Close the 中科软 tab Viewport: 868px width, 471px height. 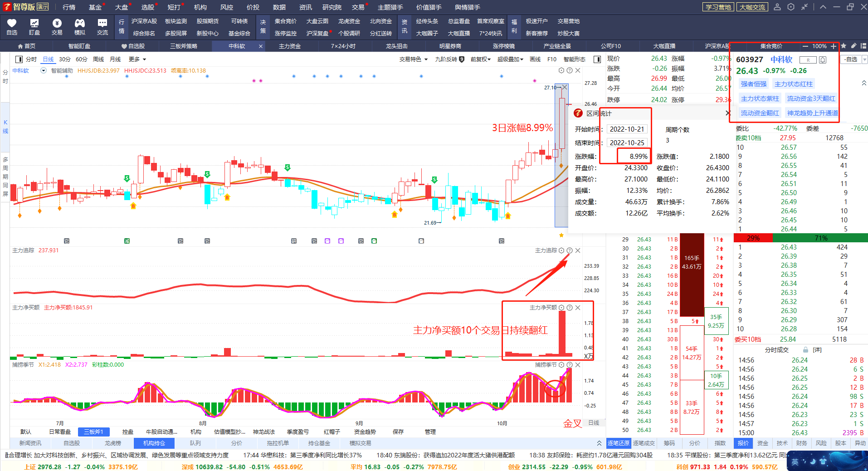(x=261, y=46)
